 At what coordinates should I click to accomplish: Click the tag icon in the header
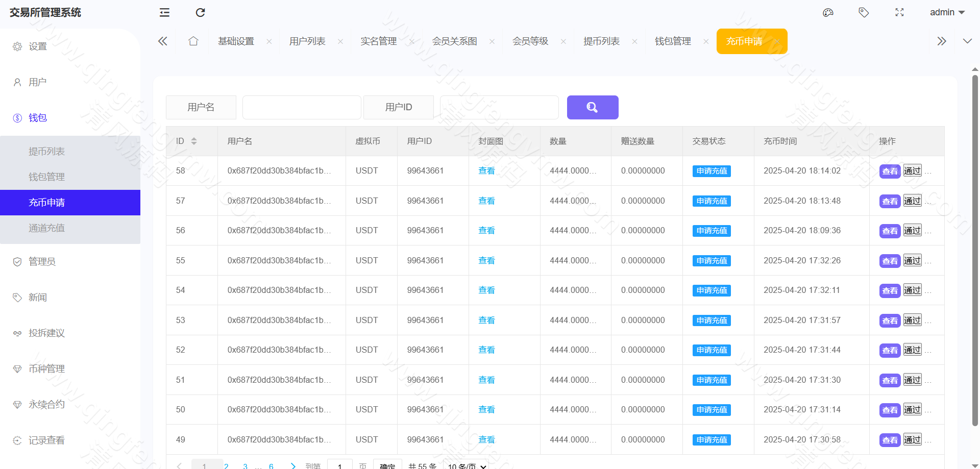[864, 12]
